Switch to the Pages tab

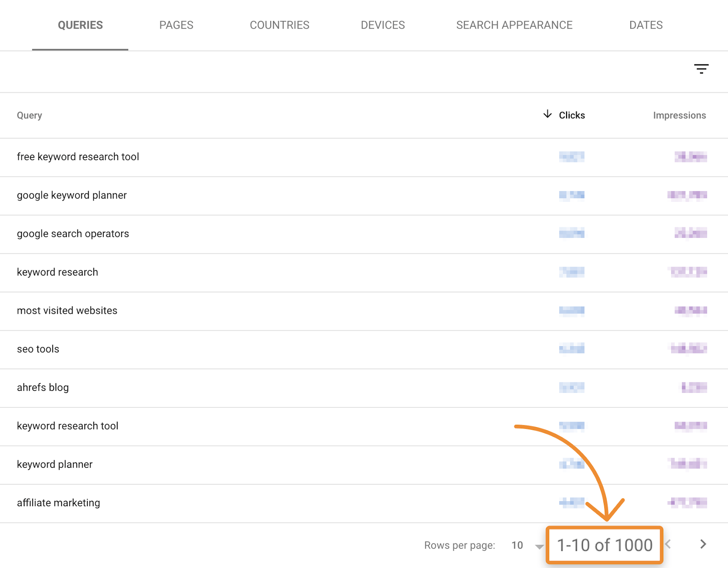pyautogui.click(x=176, y=25)
